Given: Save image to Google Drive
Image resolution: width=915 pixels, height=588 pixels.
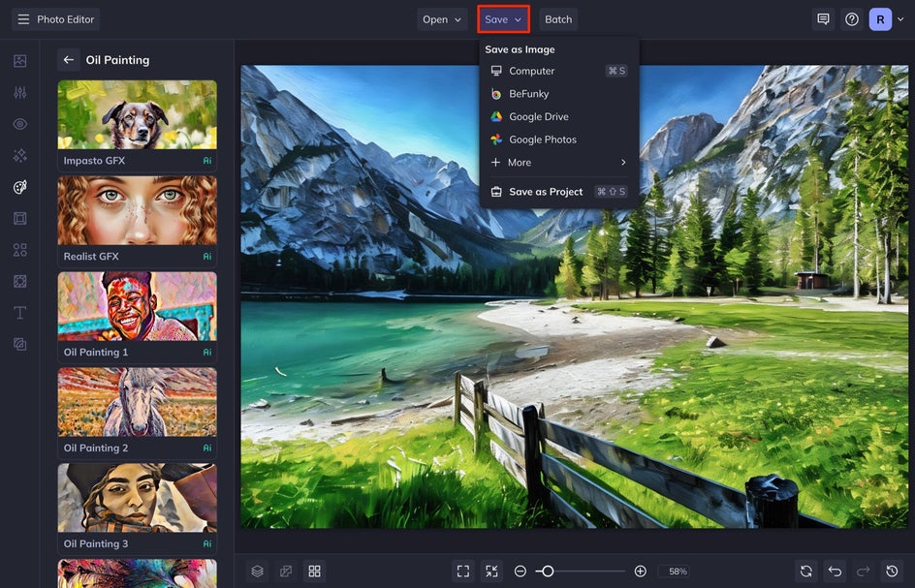Looking at the screenshot, I should [559, 116].
